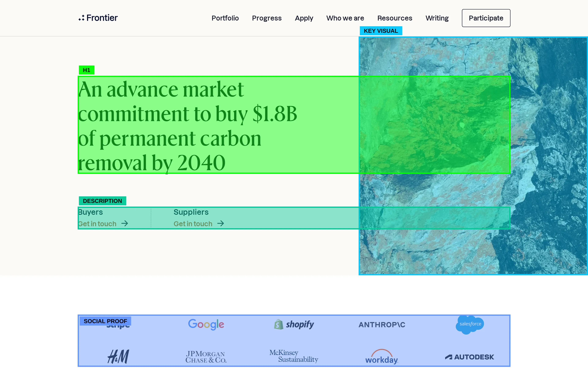Go to the Progress page
This screenshot has height=368, width=588.
(267, 18)
